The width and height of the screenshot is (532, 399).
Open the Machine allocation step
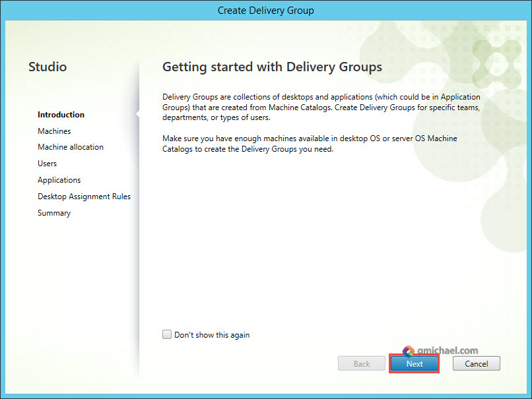tap(71, 147)
